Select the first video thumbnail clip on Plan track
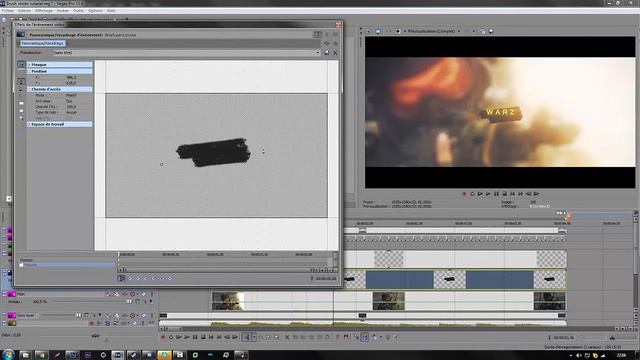 click(x=228, y=301)
